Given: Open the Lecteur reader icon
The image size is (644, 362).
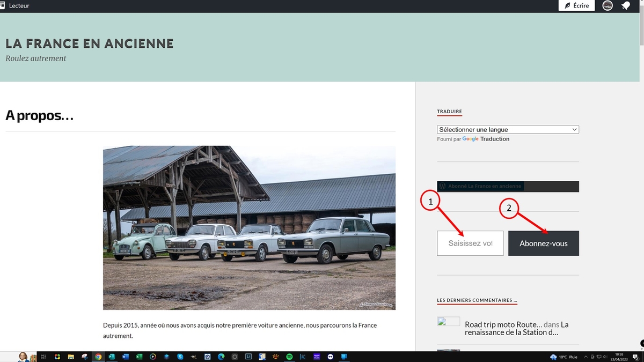Looking at the screenshot, I should (3, 6).
